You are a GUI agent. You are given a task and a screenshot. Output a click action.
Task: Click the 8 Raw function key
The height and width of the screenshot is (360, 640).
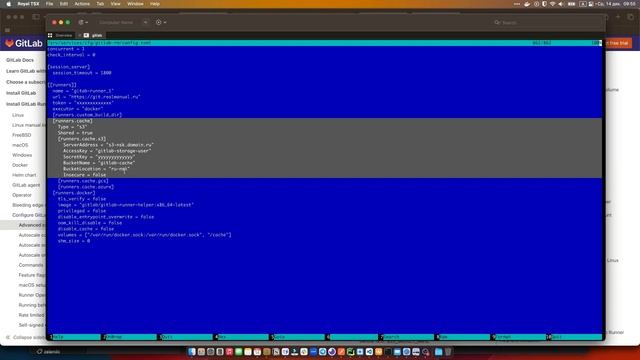463,337
